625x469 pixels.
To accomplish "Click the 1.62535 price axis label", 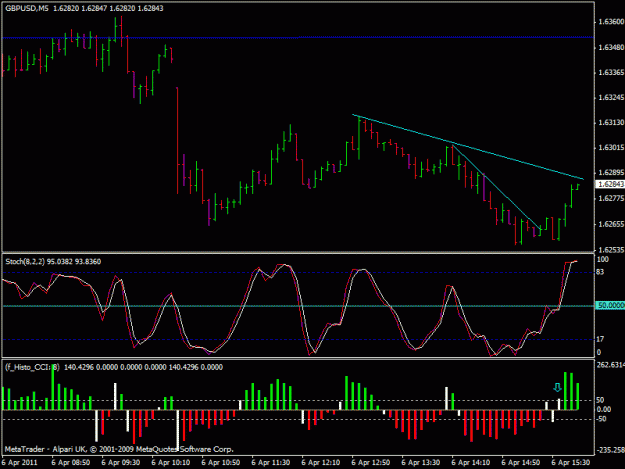I will (x=611, y=250).
